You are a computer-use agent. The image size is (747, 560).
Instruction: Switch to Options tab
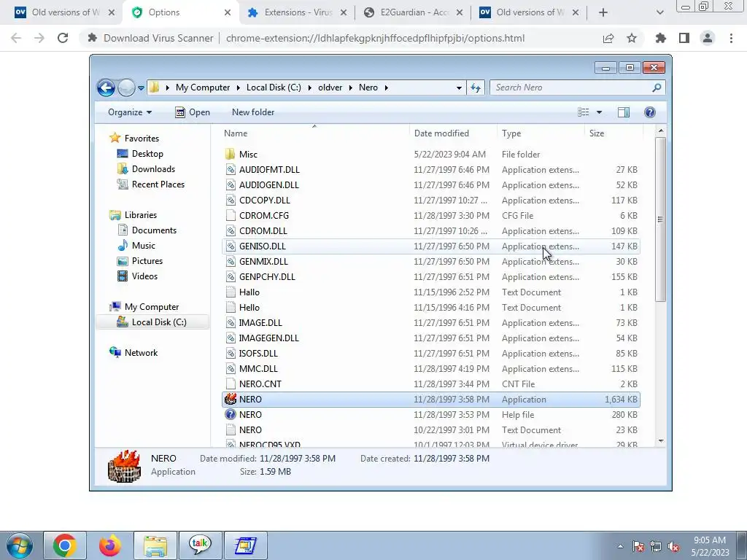point(179,12)
